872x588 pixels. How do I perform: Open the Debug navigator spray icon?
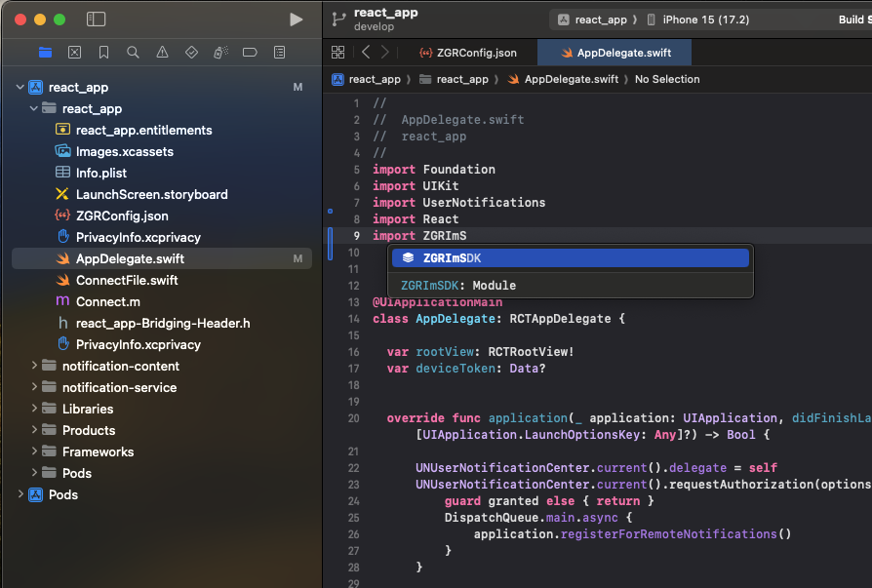[220, 53]
